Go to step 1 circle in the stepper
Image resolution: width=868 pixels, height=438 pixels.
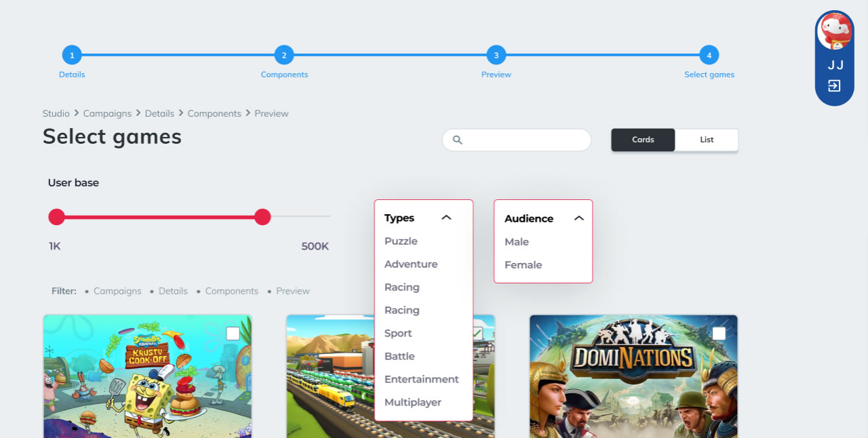pos(72,56)
